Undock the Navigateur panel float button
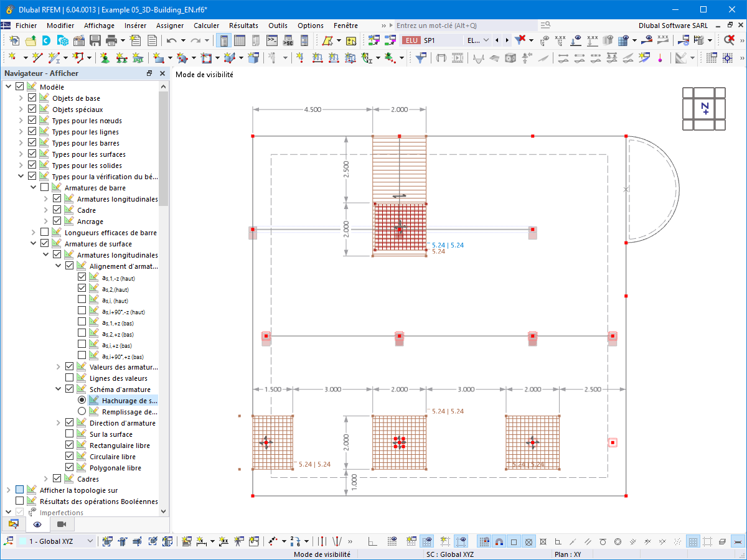Screen dimensions: 747x560 [149, 73]
